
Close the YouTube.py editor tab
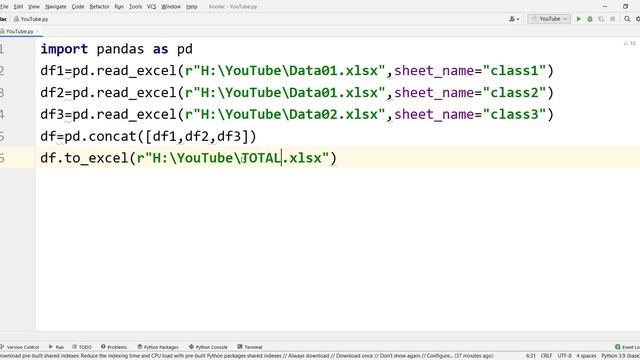(x=38, y=31)
